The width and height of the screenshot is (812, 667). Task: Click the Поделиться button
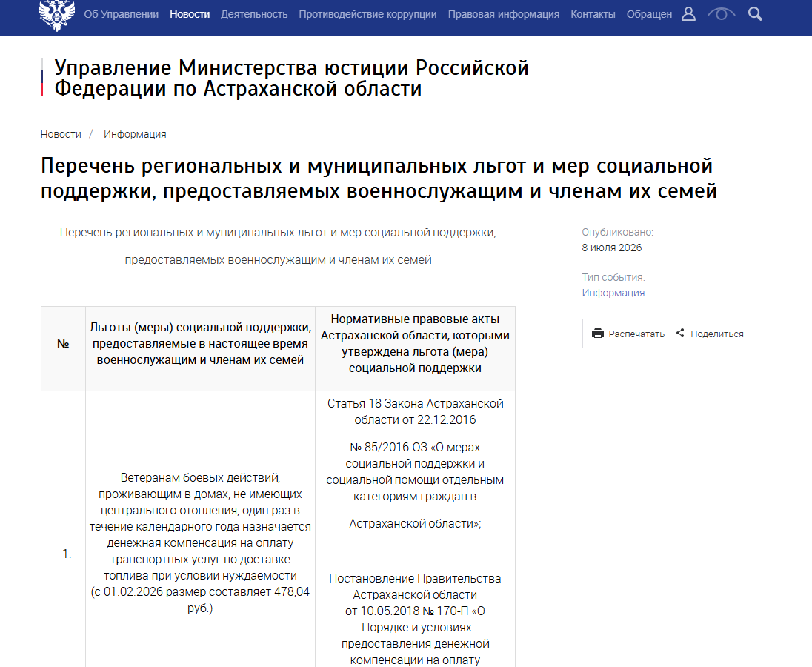710,334
